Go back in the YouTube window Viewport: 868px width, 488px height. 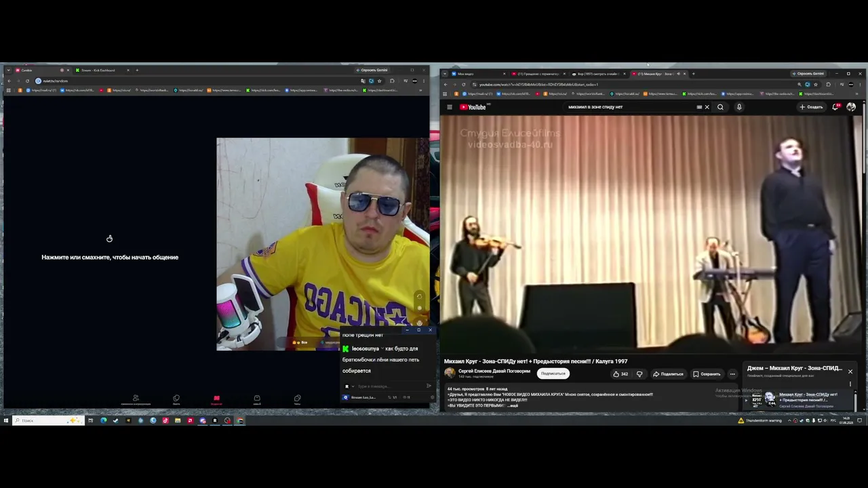(x=446, y=85)
